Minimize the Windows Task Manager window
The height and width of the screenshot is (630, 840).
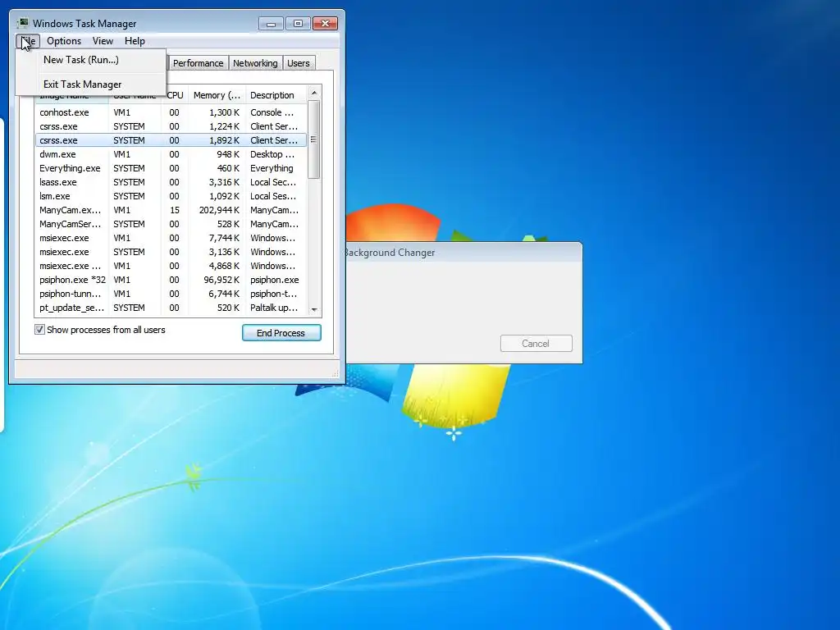pos(271,24)
